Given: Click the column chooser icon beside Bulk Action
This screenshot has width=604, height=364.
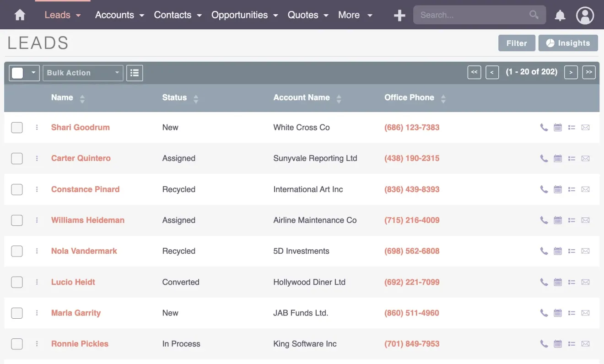Looking at the screenshot, I should pos(135,73).
